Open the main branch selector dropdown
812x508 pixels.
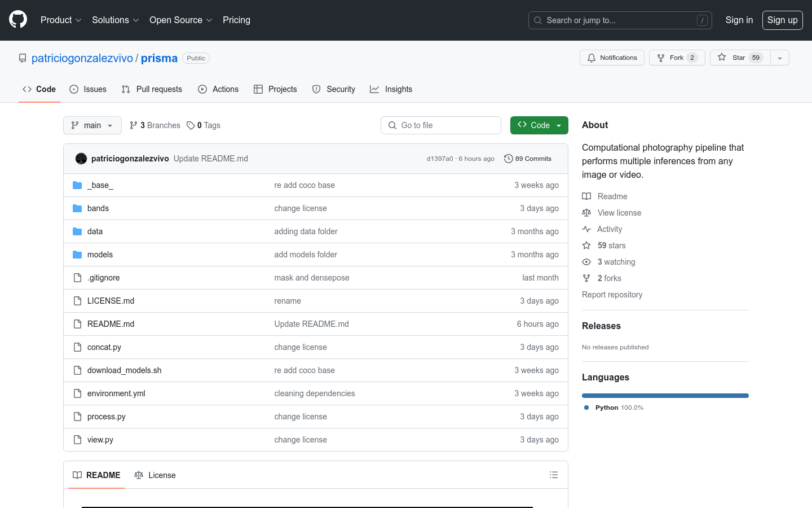[x=92, y=125]
